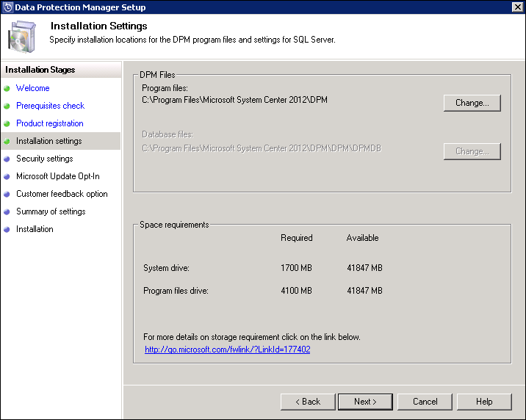The height and width of the screenshot is (420, 526).
Task: Go to the Welcome stage
Action: pos(33,88)
